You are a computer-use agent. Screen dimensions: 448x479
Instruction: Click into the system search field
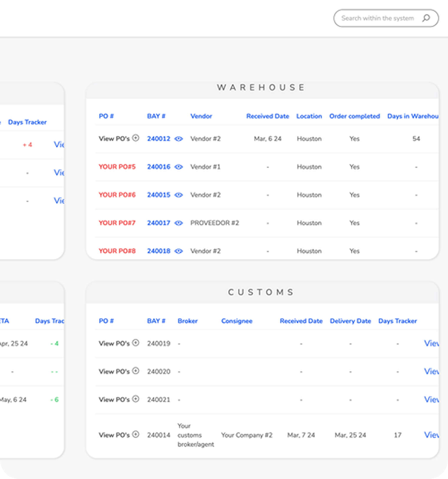click(x=377, y=18)
